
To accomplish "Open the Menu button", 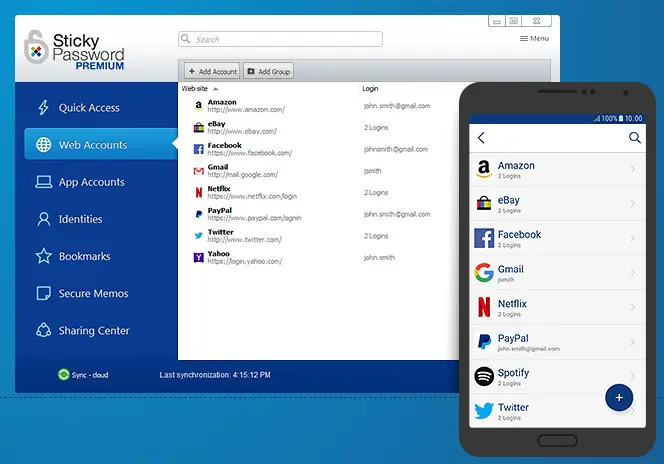I will [534, 38].
